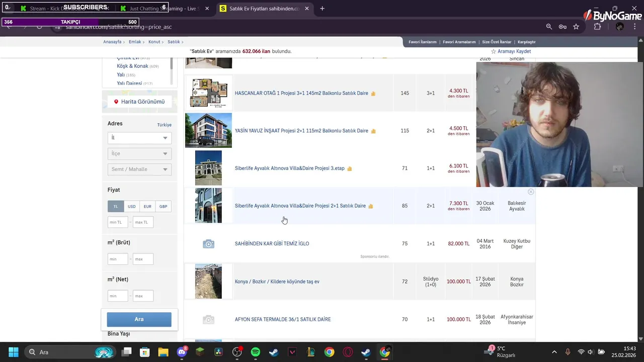This screenshot has height=362, width=644.
Task: Open Size Özel İlanlar menu item
Action: 497,42
